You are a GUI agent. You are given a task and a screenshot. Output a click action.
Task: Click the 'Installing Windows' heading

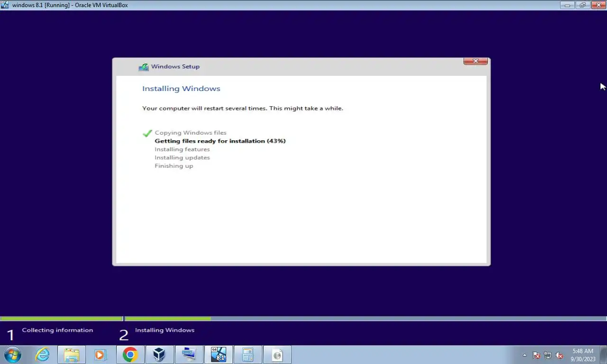click(x=181, y=89)
